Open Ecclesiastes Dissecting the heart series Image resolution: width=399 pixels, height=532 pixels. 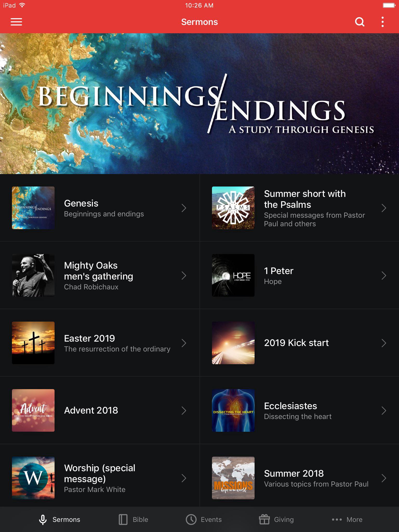(x=299, y=410)
